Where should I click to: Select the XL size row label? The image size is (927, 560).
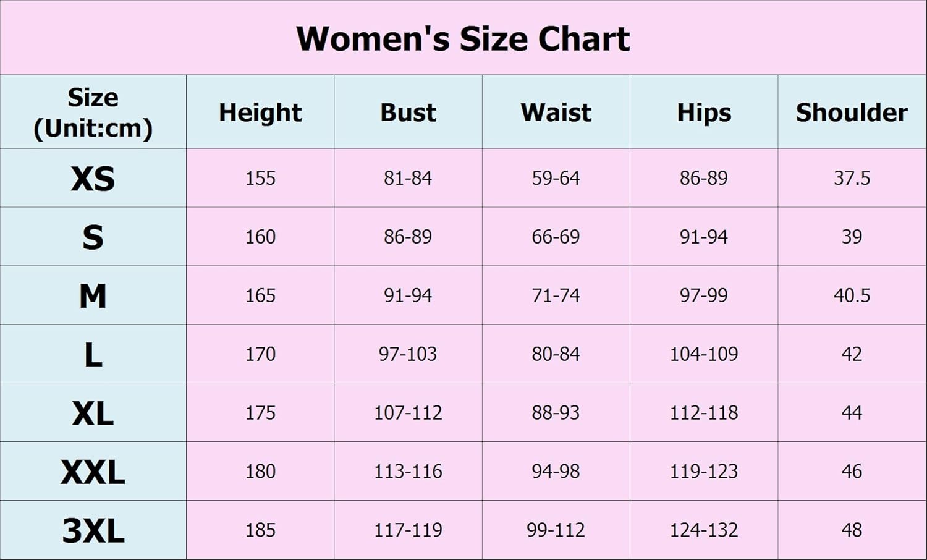coord(93,413)
